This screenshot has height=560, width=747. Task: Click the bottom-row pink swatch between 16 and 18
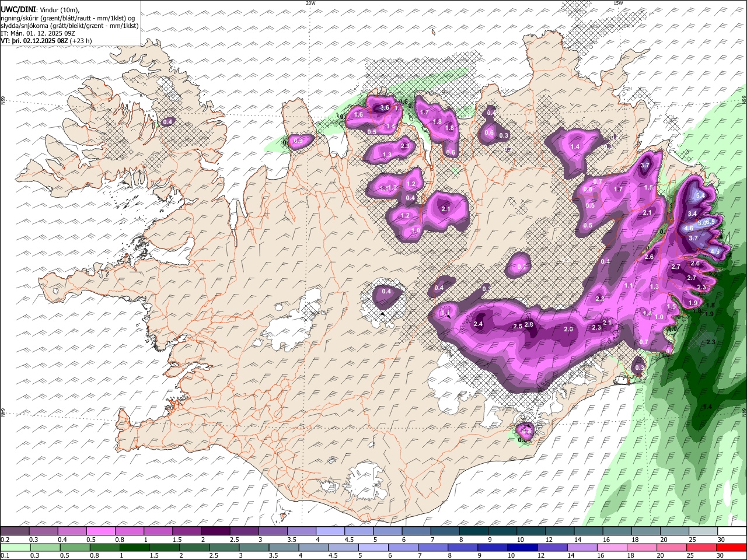pos(612,548)
